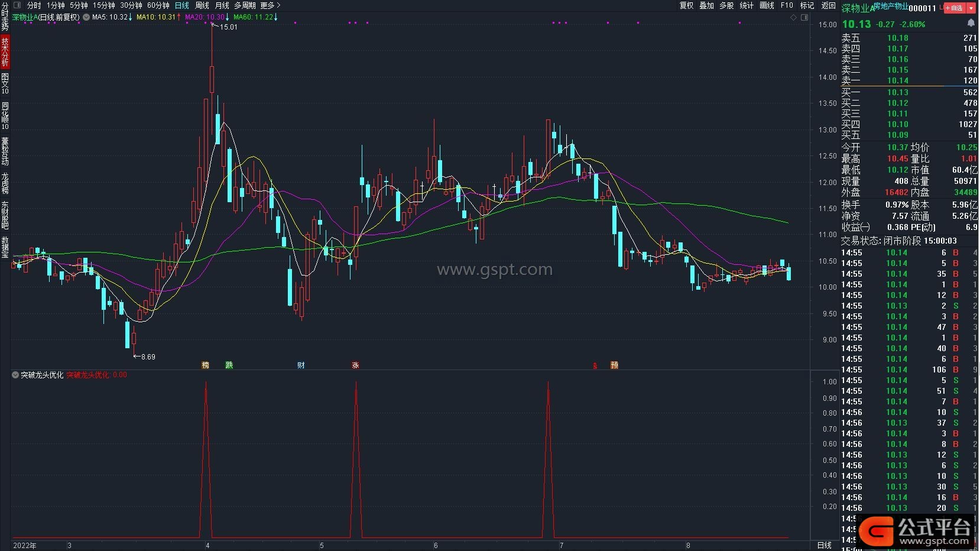Click the red 涨 event marker

click(355, 365)
